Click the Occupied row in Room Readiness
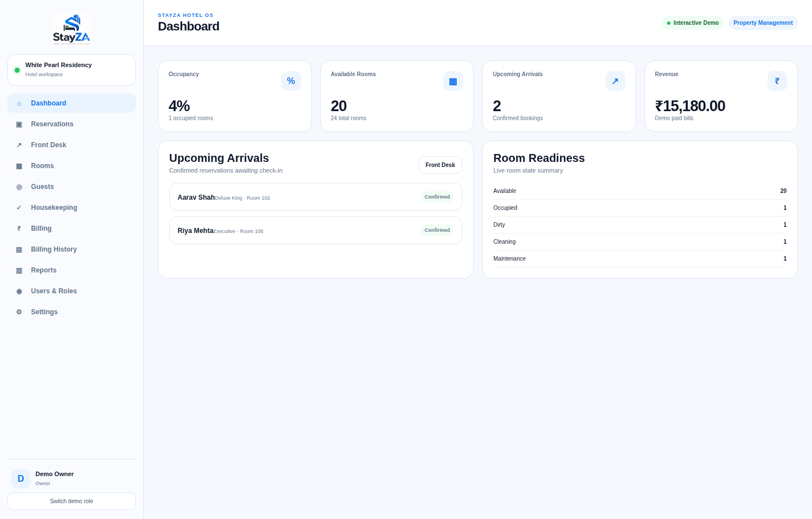This screenshot has height=519, width=812. click(640, 208)
